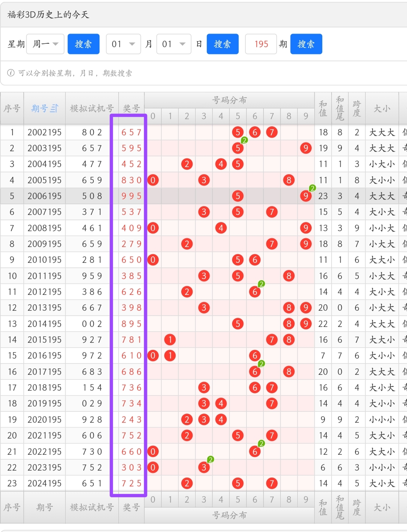Click the 模拟试机号 top column header
The height and width of the screenshot is (532, 407).
coord(92,109)
